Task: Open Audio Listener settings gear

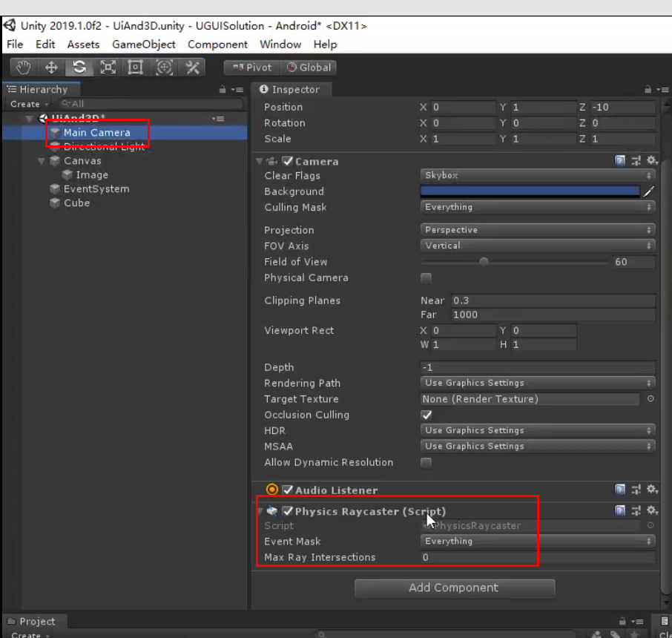Action: pos(652,489)
